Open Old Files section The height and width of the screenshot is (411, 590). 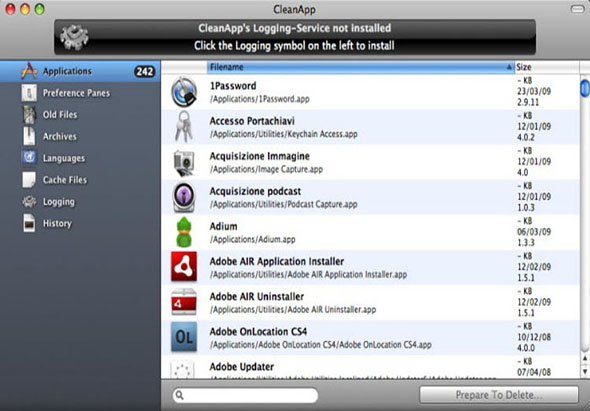[x=60, y=115]
